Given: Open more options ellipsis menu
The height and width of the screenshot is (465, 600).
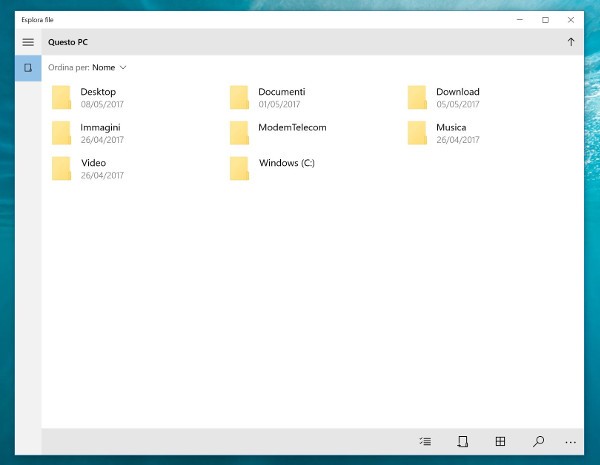Looking at the screenshot, I should [571, 441].
